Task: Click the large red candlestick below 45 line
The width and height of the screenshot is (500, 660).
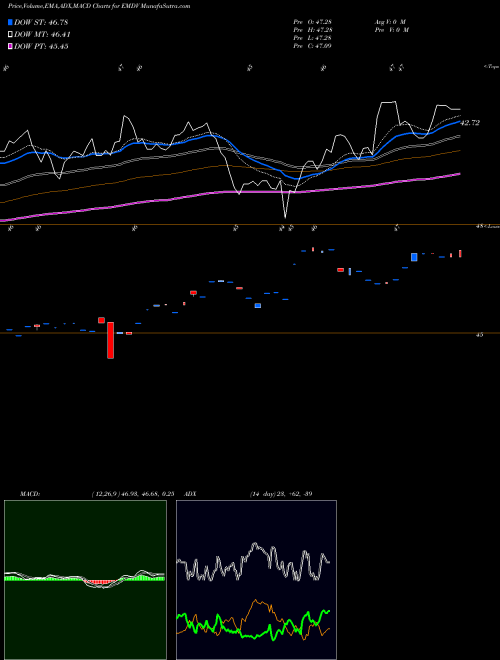Action: click(110, 340)
